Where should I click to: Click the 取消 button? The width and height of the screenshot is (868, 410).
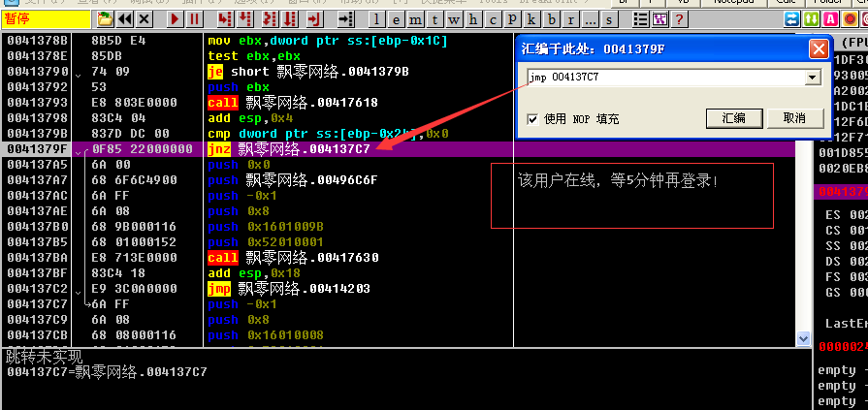795,118
